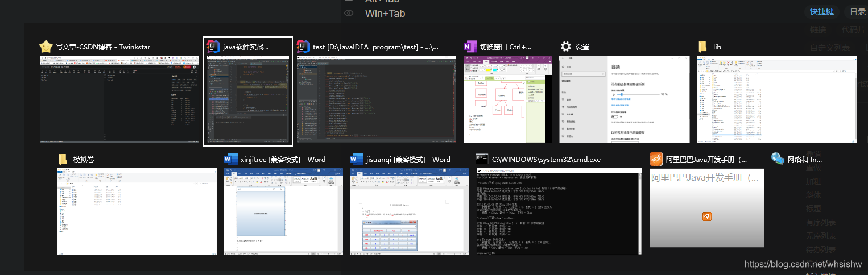This screenshot has height=275, width=868.
Task: Switch to the '写文章-CSDN博客 - Twinkstar' window preview
Action: coord(119,99)
